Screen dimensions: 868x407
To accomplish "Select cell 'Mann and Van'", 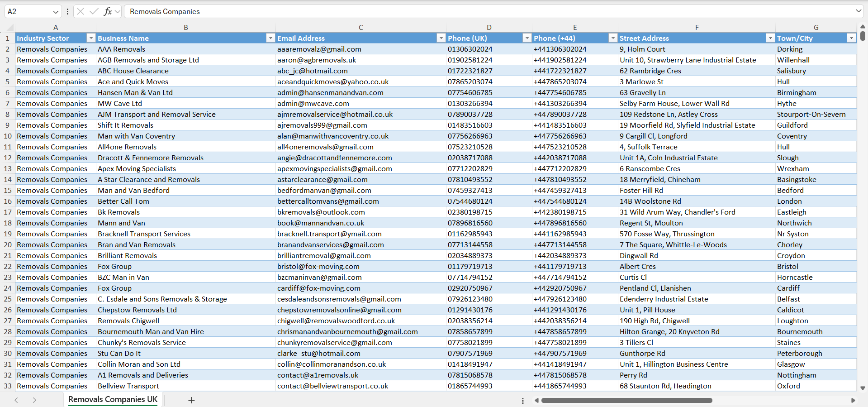I will 186,223.
